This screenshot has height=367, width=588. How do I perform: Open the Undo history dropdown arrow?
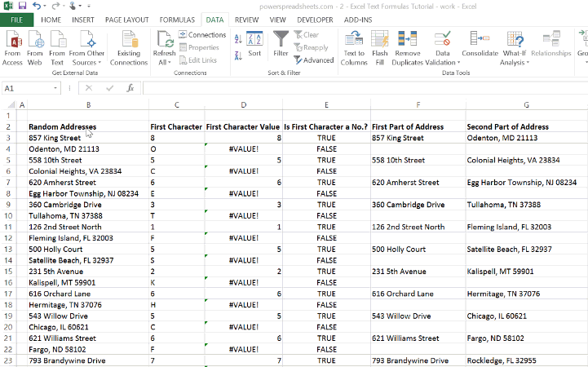[x=45, y=6]
